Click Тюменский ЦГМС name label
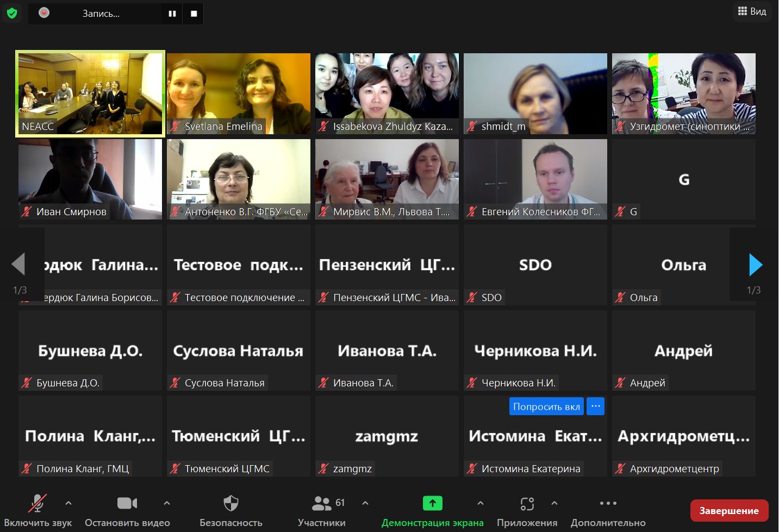This screenshot has width=779, height=532. 227,468
